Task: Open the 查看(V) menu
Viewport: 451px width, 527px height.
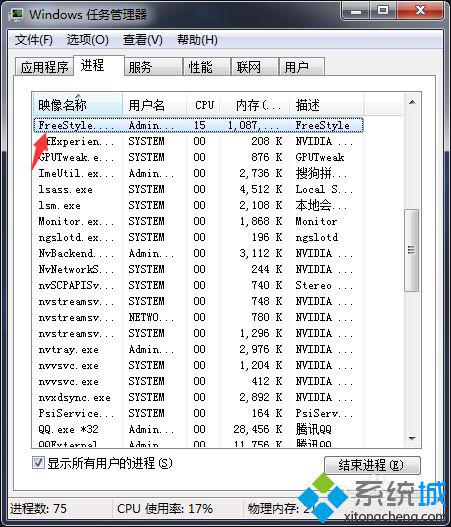Action: [x=142, y=40]
